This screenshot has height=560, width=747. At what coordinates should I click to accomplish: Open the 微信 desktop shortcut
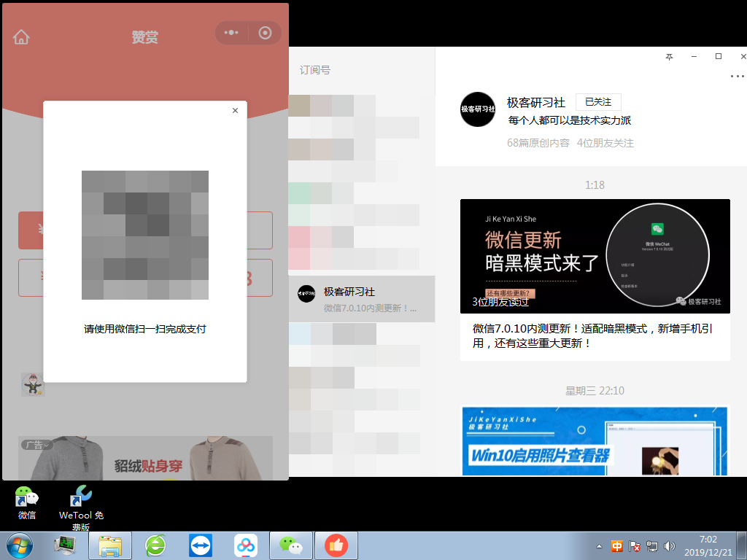(27, 502)
